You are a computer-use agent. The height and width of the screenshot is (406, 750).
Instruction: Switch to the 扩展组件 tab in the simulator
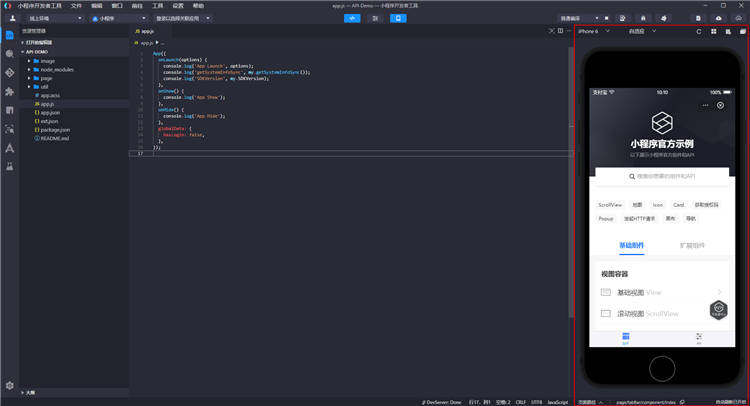pos(692,245)
